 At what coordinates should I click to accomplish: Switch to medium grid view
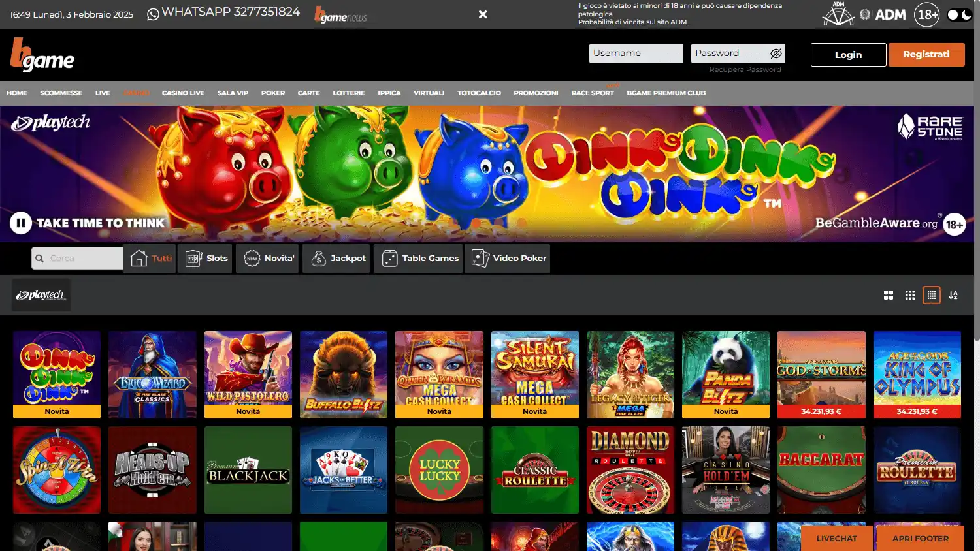[910, 295]
